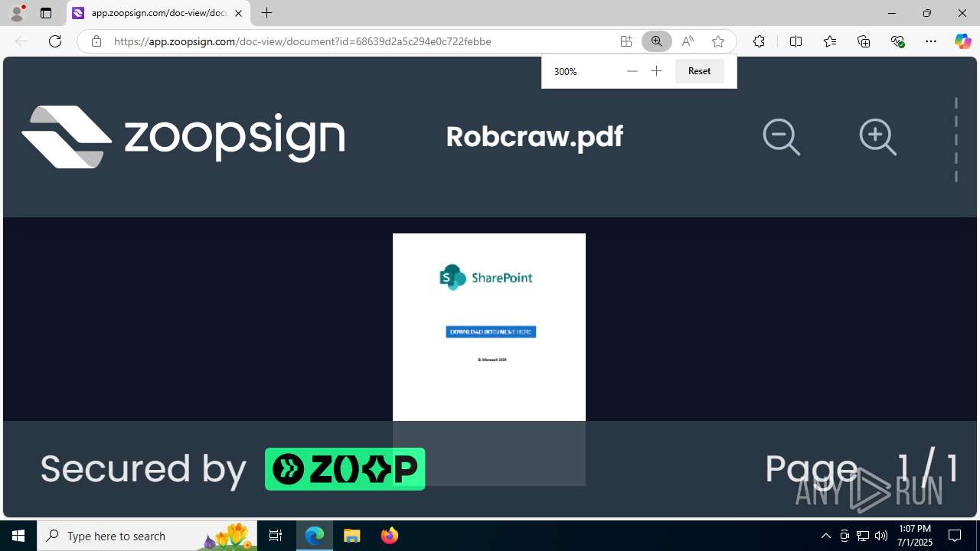View site information lock icon
The image size is (980, 551).
coord(96,41)
